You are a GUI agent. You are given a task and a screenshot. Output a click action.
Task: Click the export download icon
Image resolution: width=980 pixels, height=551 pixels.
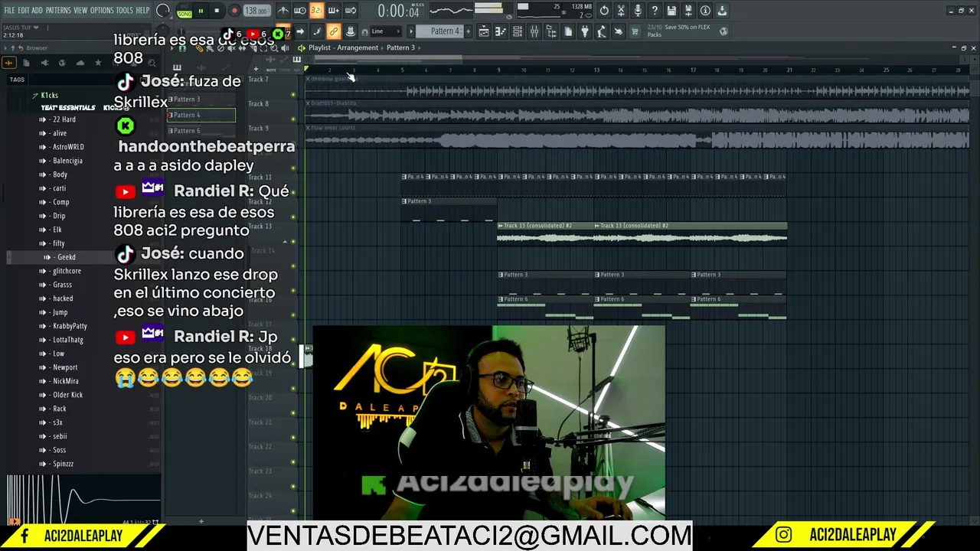click(722, 11)
